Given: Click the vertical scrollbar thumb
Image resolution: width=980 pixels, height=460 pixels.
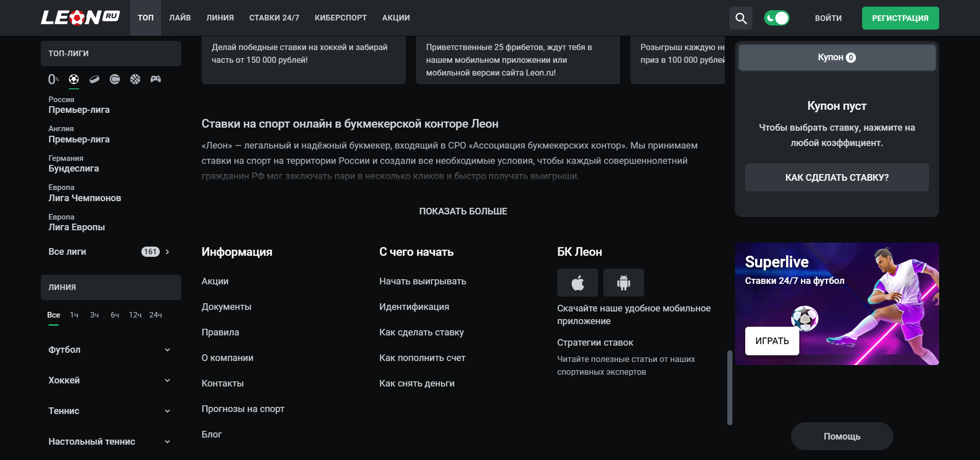Looking at the screenshot, I should 730,388.
